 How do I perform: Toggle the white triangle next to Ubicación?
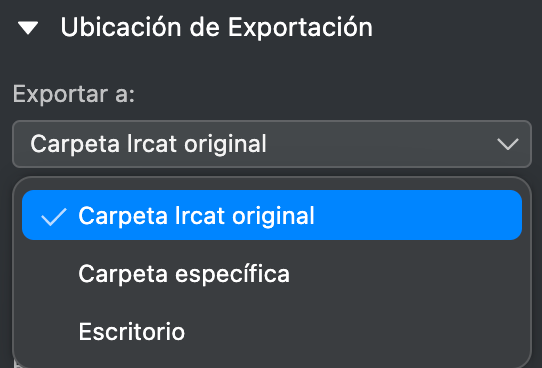(28, 28)
